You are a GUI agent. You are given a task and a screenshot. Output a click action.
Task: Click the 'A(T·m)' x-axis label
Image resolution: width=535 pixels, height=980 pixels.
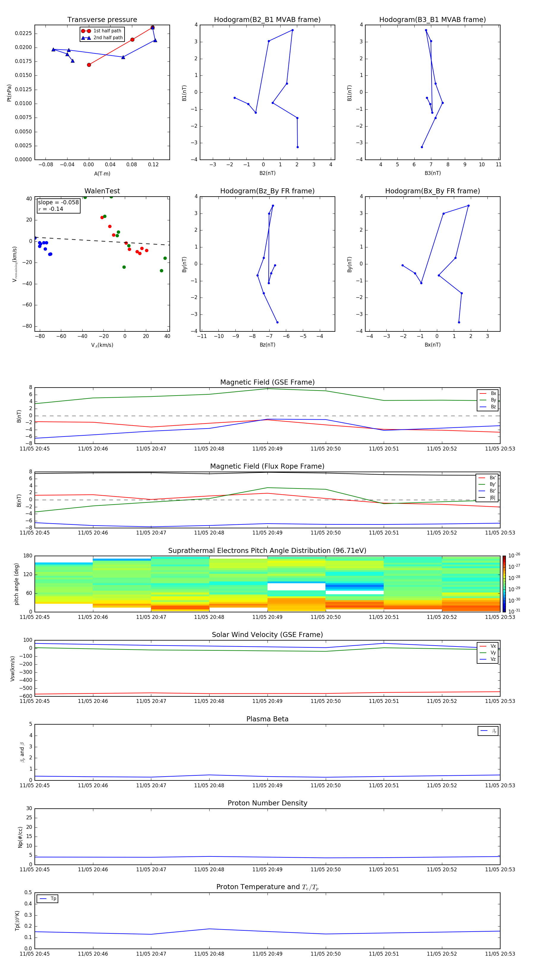(x=102, y=173)
